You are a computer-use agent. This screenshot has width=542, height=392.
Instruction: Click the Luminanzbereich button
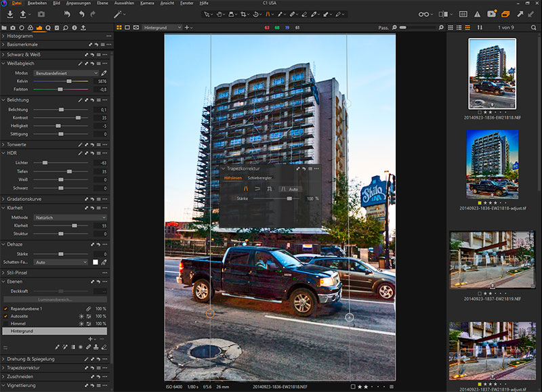(55, 300)
